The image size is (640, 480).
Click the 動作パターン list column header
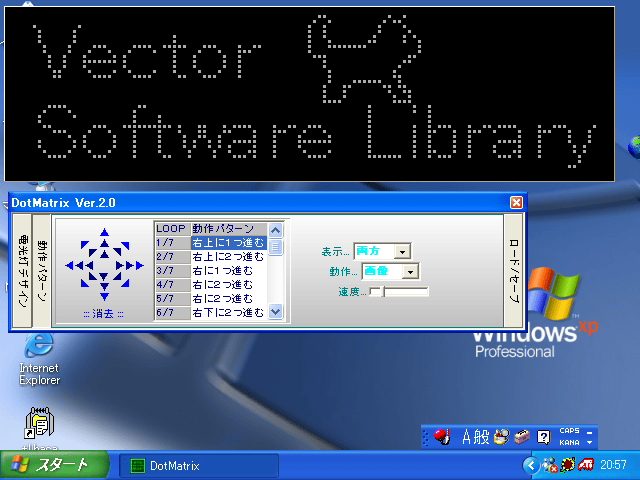tap(229, 229)
